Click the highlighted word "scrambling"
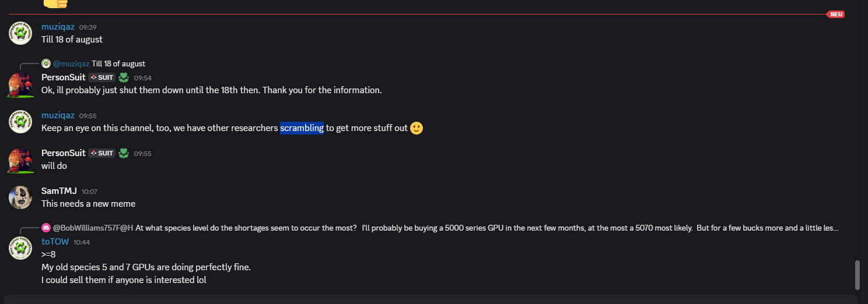The width and height of the screenshot is (868, 304). click(302, 128)
